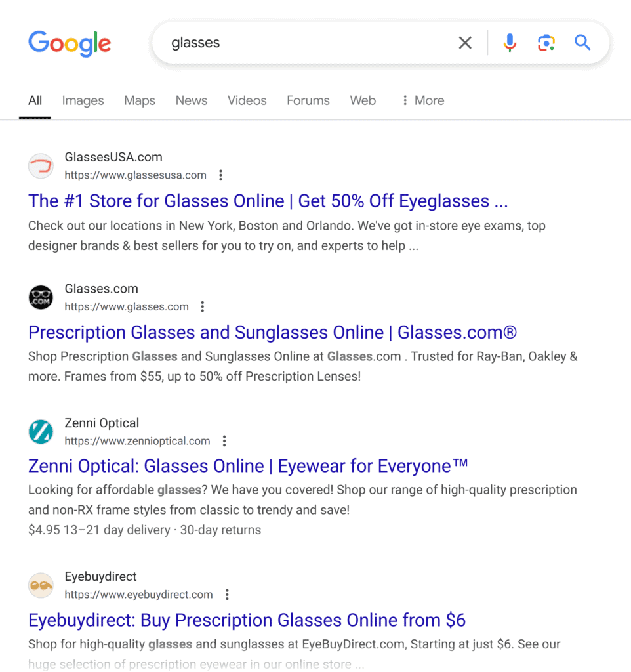This screenshot has height=672, width=631.
Task: Open options menu next to glassesusa.com URL
Action: tap(221, 175)
